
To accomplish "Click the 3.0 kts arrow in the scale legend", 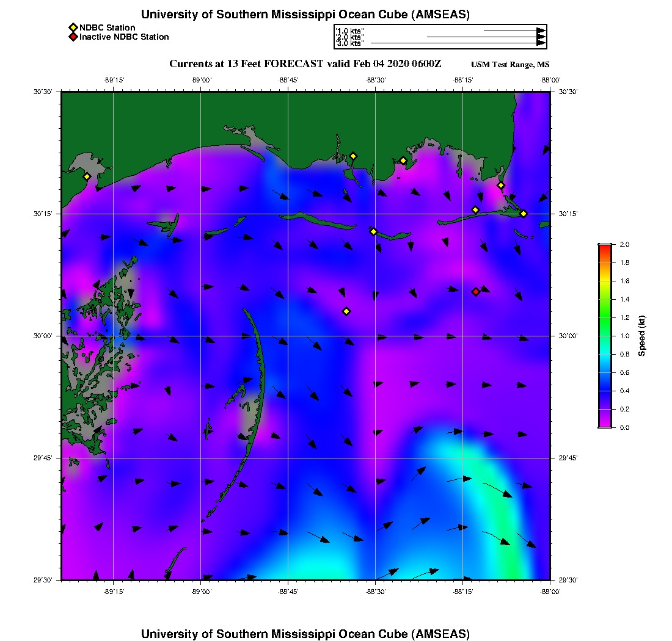I will point(457,43).
